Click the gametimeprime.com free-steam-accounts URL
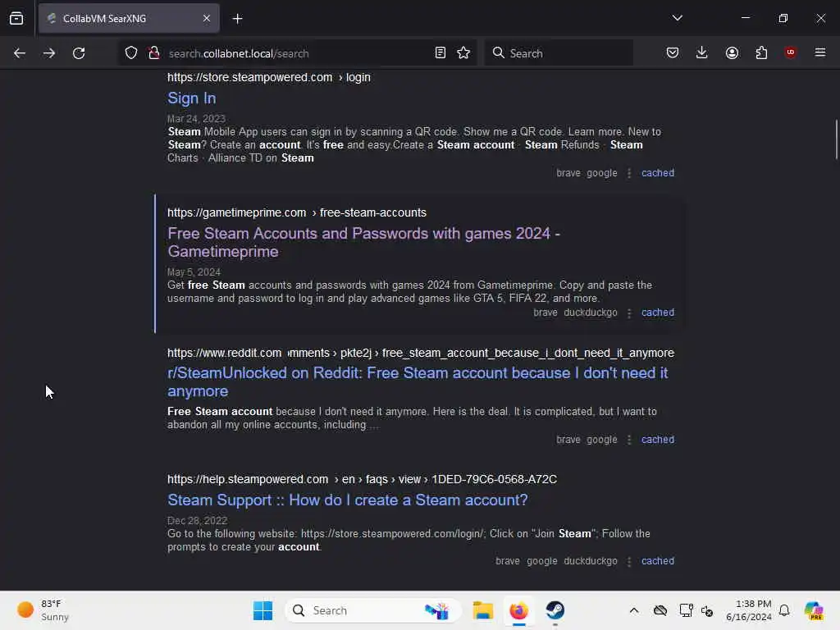The width and height of the screenshot is (840, 630). click(297, 212)
